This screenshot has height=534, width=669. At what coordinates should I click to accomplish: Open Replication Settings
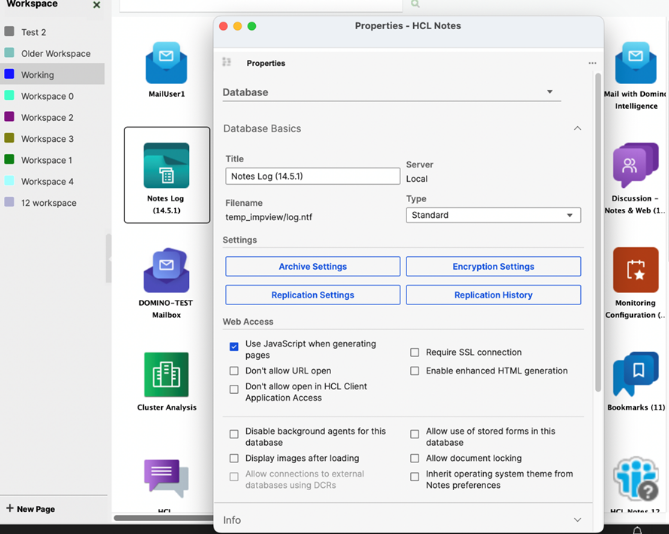313,295
